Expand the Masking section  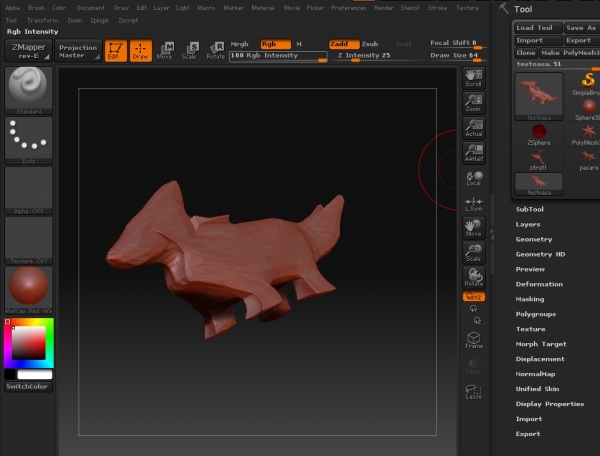[x=530, y=299]
